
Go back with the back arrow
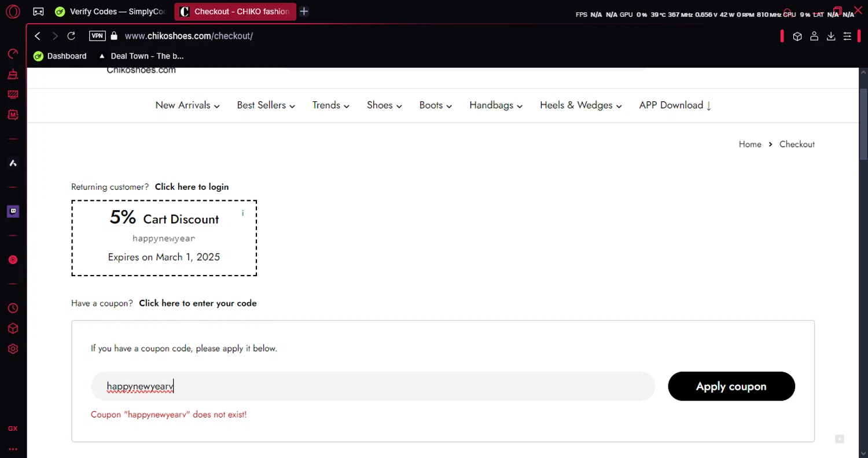38,36
